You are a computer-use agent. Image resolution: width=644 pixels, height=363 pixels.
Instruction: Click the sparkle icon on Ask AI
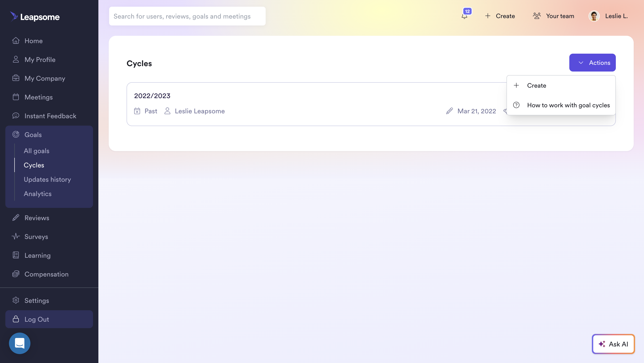coord(602,344)
